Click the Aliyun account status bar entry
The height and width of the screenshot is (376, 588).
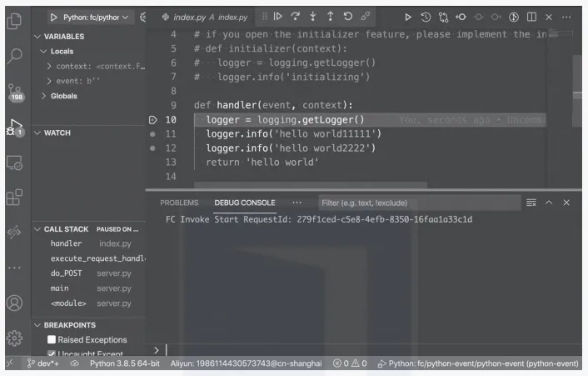click(x=246, y=363)
